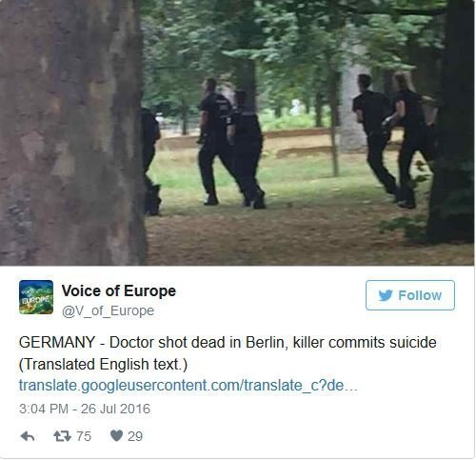Viewport: 476px width, 460px height.
Task: Click the word GERMANY in the tweet
Action: tap(57, 343)
